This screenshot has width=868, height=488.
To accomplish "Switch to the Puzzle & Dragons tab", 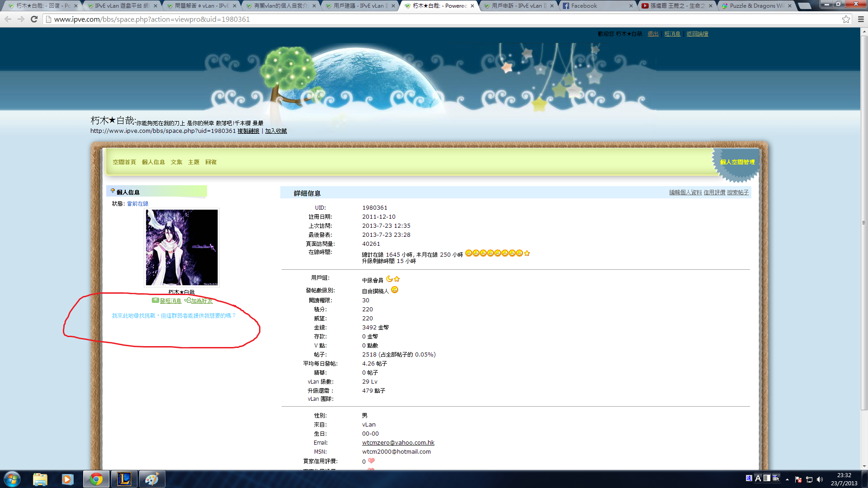I will [756, 6].
